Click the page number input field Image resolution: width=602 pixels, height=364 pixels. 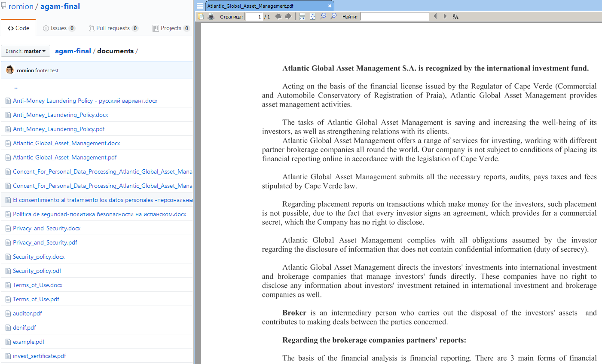point(254,16)
